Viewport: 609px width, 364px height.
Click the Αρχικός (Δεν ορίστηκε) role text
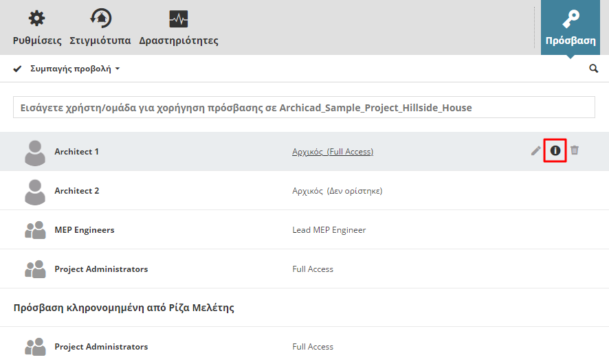(x=337, y=191)
